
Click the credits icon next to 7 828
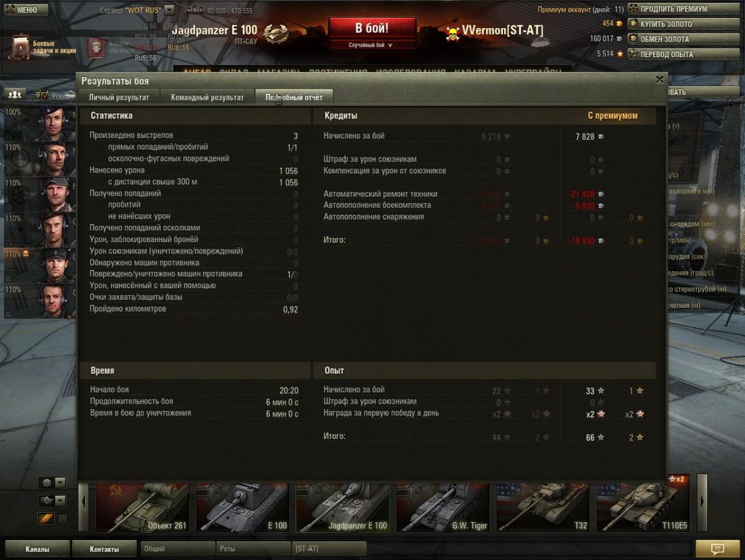coord(600,137)
